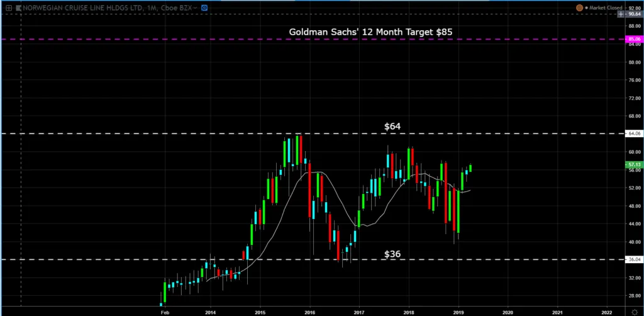Click the 92.00 price scale value

635,8
